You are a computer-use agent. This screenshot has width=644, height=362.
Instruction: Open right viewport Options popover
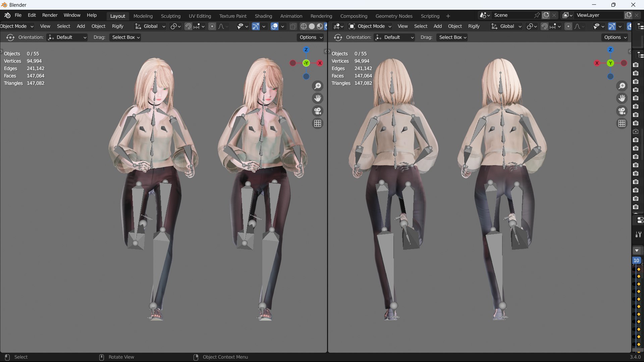pyautogui.click(x=615, y=37)
